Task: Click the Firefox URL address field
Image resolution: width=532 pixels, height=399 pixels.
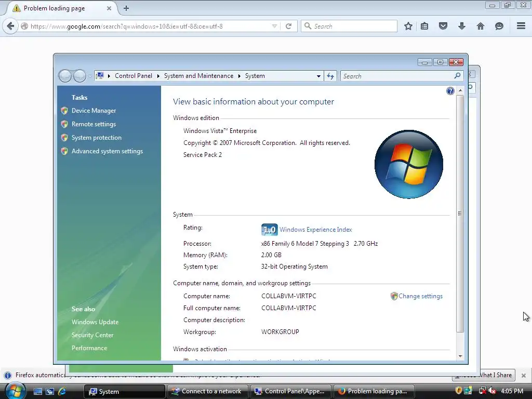Action: [149, 26]
